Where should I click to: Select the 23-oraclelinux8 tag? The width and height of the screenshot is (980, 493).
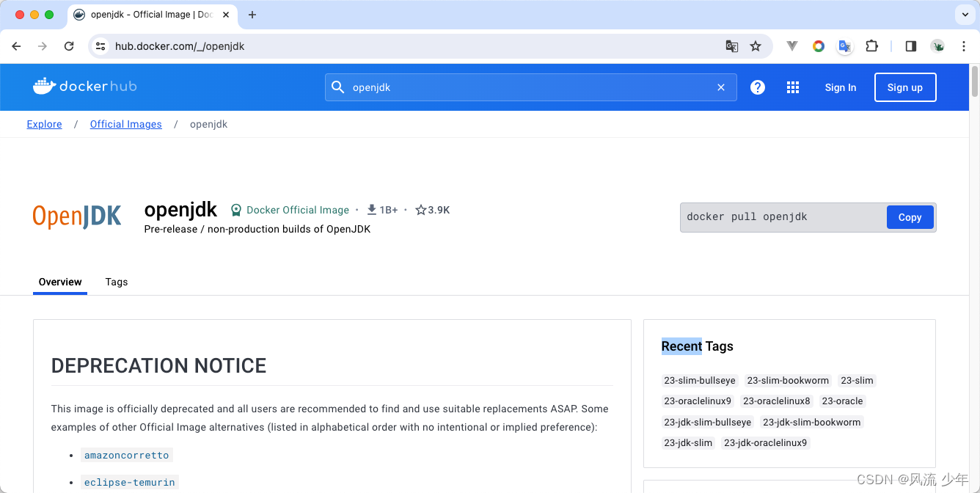777,401
